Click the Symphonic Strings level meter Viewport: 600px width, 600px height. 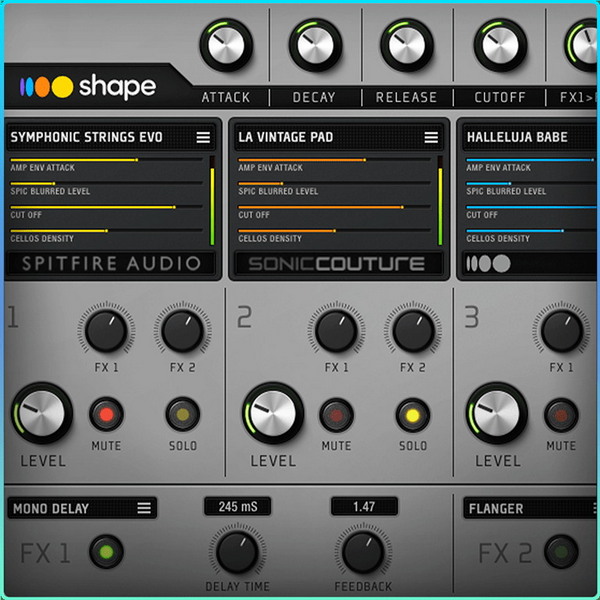[x=212, y=201]
